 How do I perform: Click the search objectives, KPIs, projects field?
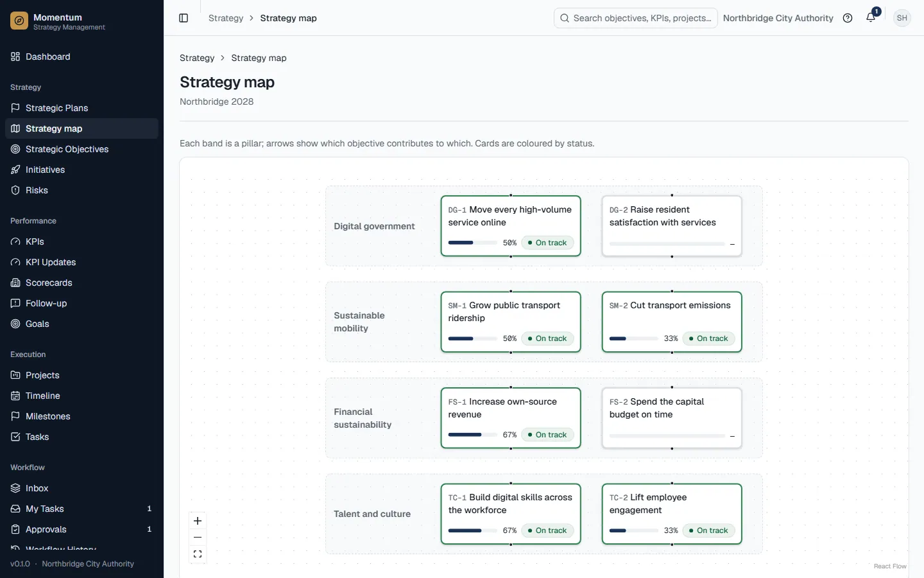pyautogui.click(x=635, y=18)
